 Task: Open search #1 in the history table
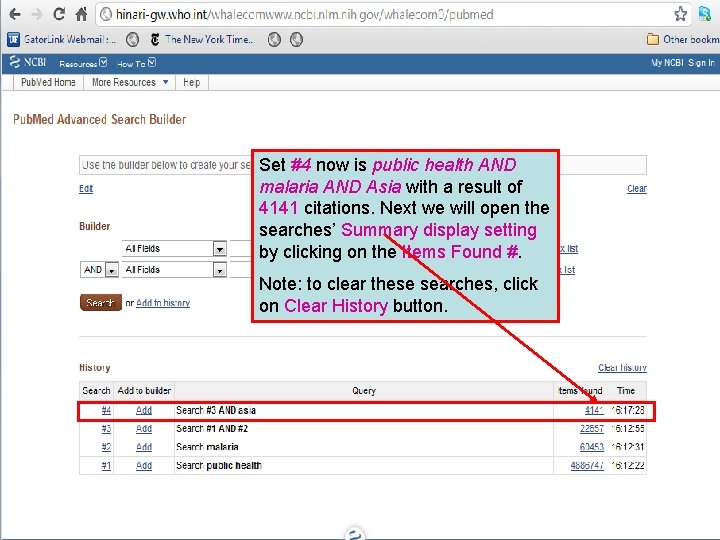(106, 465)
